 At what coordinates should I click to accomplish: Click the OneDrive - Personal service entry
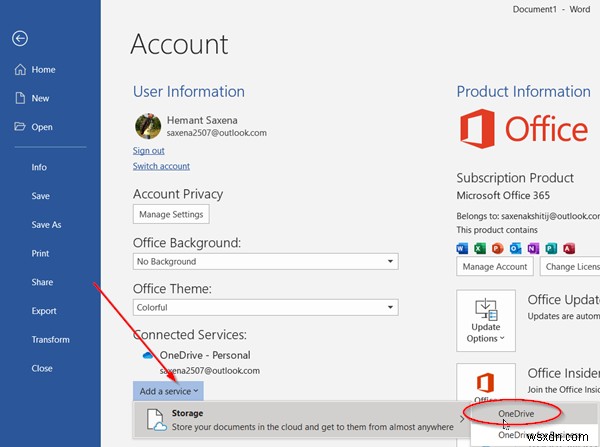click(205, 355)
